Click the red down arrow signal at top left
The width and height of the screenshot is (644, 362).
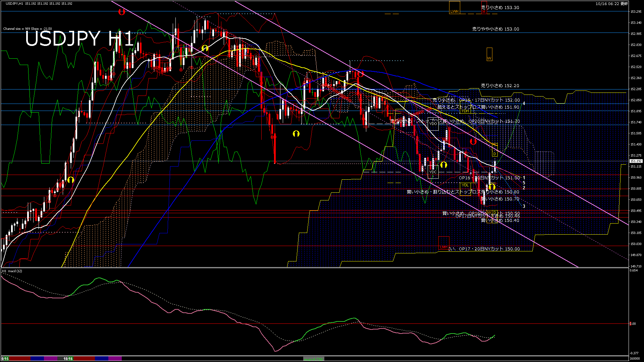pos(121,12)
